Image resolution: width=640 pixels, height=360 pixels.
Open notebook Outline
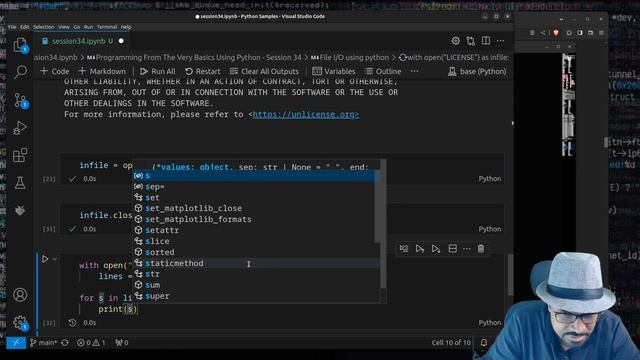tap(383, 71)
